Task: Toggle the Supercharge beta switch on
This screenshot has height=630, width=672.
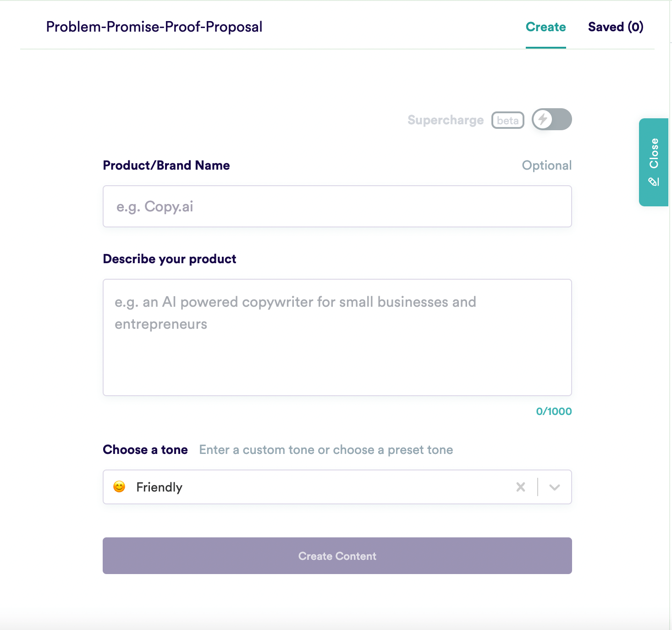Action: [551, 119]
